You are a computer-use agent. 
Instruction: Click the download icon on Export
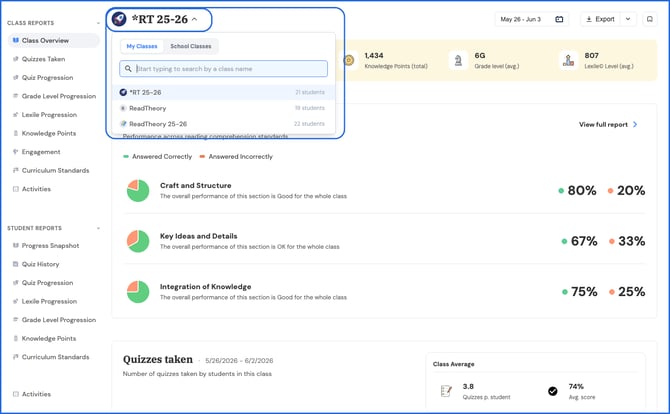[x=589, y=19]
